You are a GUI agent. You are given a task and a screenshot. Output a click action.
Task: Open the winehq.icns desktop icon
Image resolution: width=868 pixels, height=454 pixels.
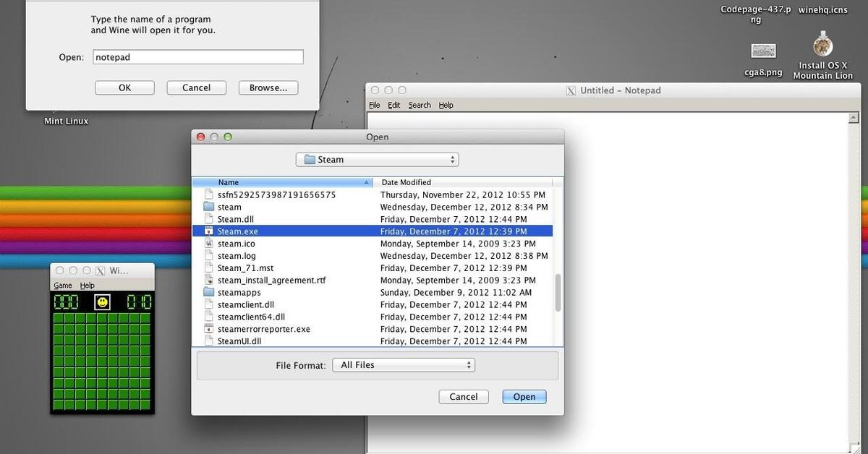822,10
